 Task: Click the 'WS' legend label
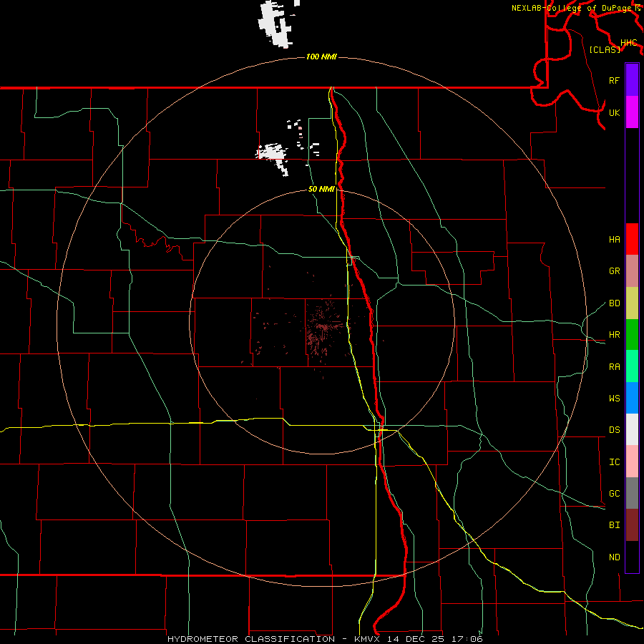pyautogui.click(x=614, y=399)
